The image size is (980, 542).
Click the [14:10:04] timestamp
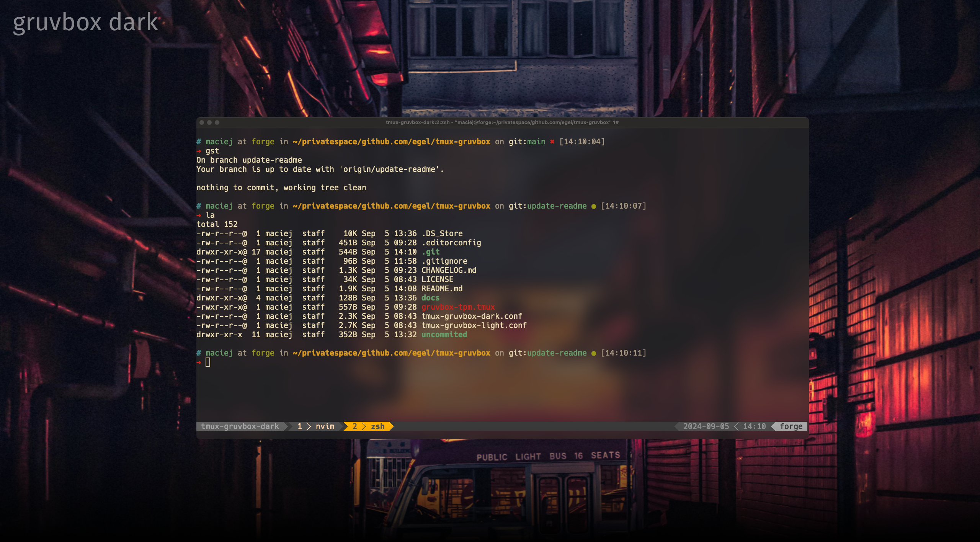(582, 142)
